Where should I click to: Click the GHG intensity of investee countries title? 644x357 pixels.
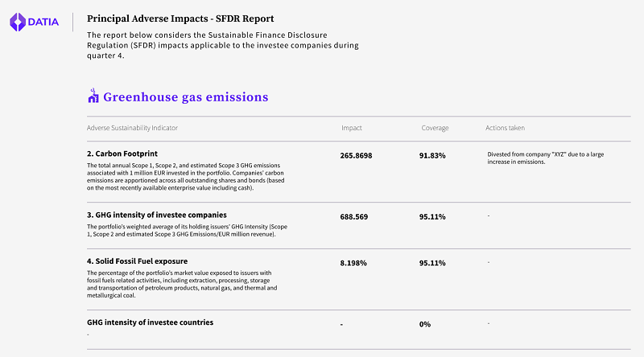coord(150,322)
